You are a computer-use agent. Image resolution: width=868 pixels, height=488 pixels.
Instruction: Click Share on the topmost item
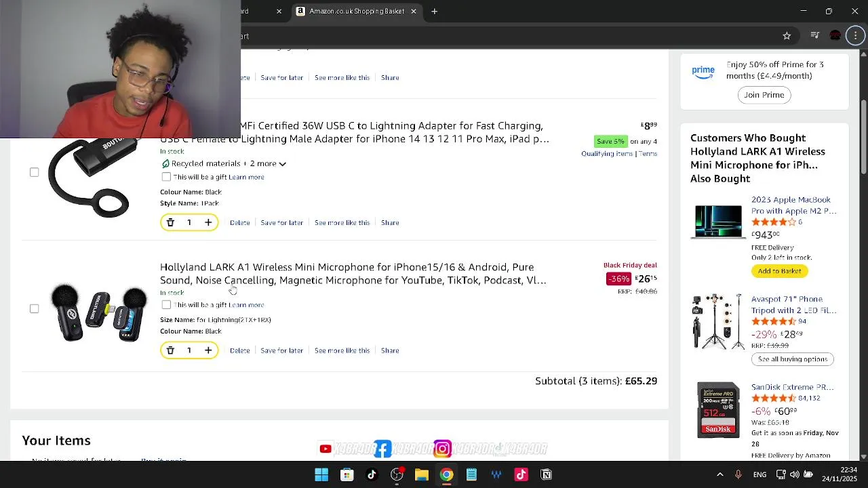point(390,77)
